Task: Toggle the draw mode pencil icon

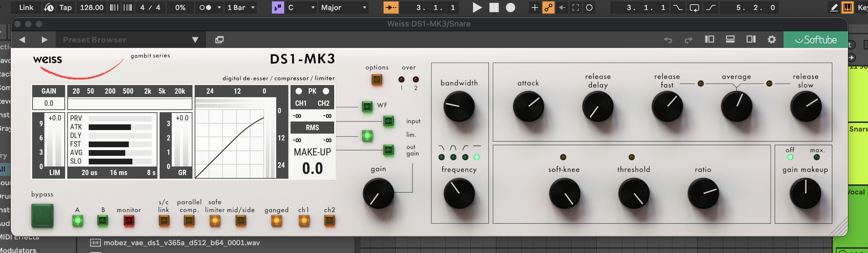Action: [834, 8]
